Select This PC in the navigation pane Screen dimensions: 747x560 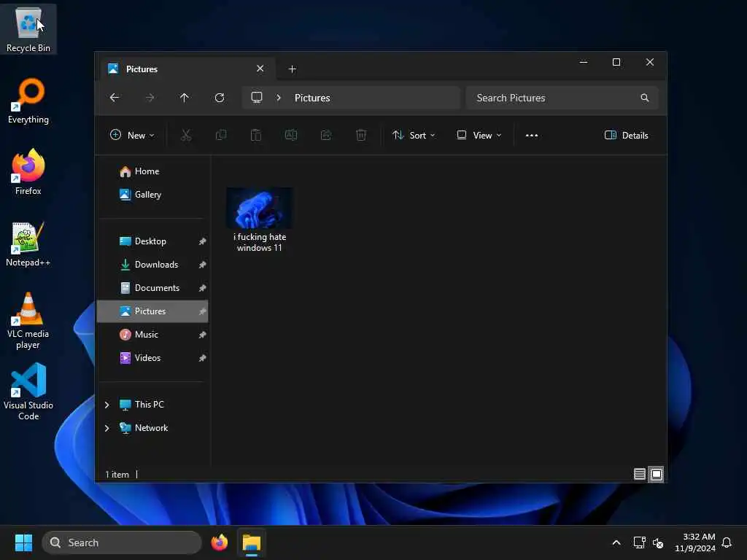(x=152, y=405)
